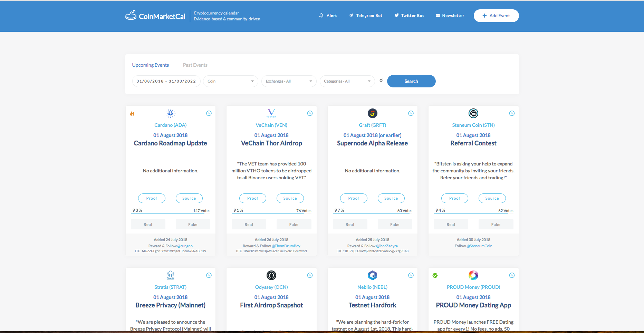This screenshot has width=644, height=333.
Task: Click the VeChain 91% vote progress bar
Action: pos(271,214)
